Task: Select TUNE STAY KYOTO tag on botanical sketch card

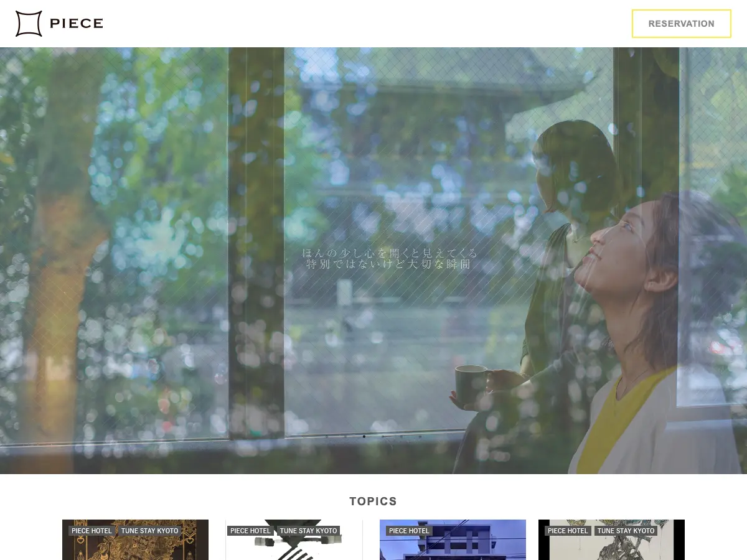Action: (626, 531)
